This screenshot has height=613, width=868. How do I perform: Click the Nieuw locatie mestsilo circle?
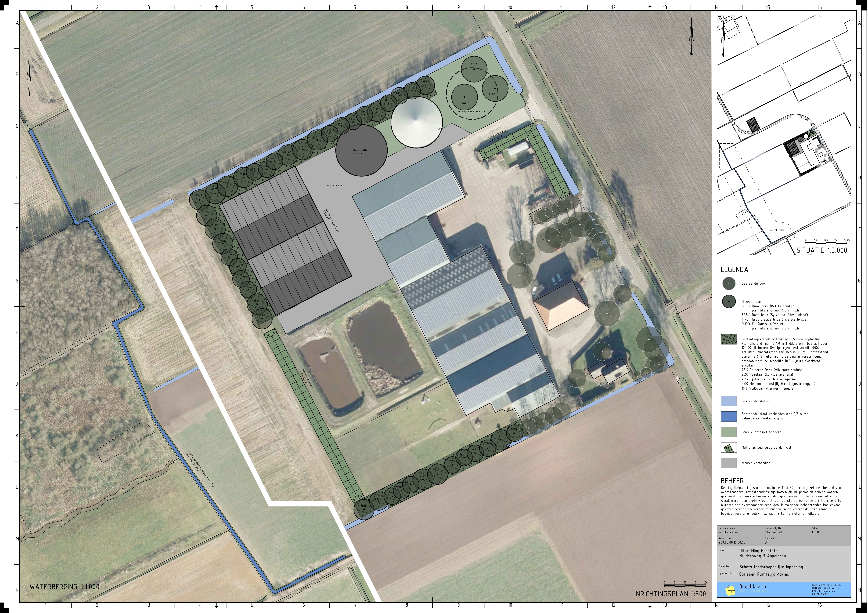click(x=361, y=150)
